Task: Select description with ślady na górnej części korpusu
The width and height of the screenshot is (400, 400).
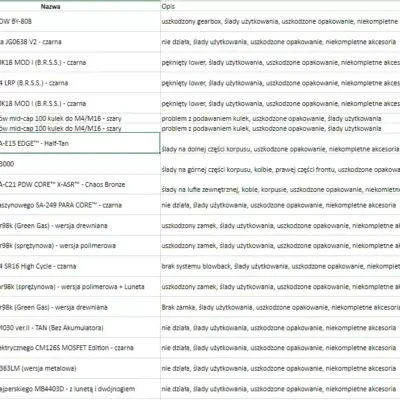Action: 280,164
